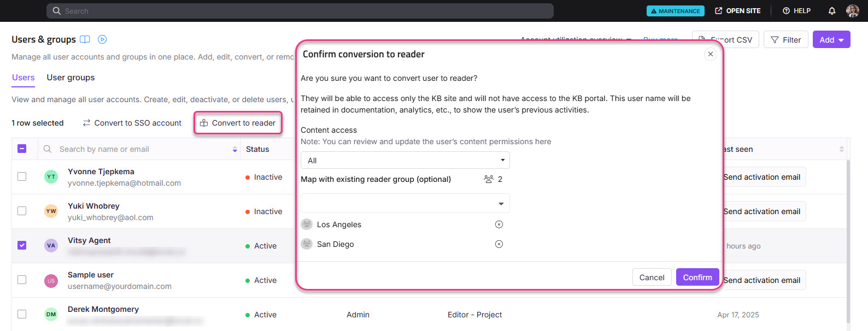Open the user profile avatar menu

tap(852, 11)
